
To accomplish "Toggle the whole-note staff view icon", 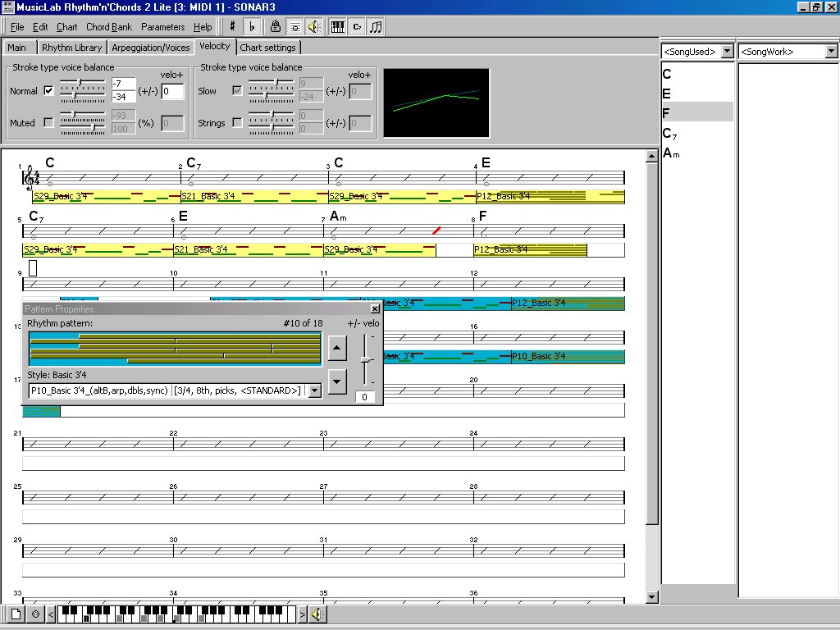I will pyautogui.click(x=294, y=26).
